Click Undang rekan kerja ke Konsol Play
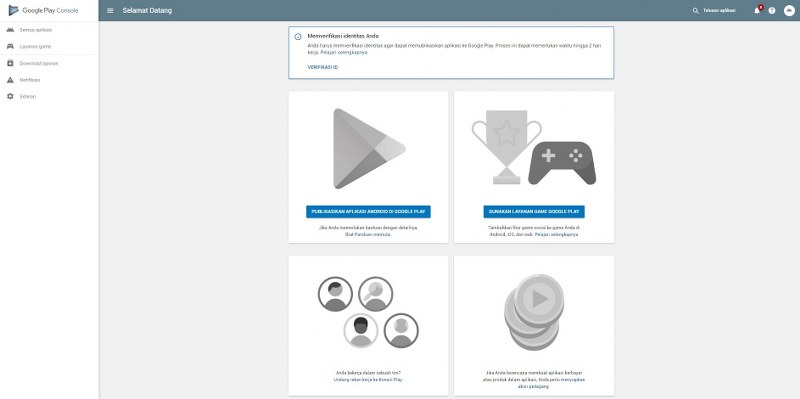Screen dimensions: 800x399 (368, 380)
